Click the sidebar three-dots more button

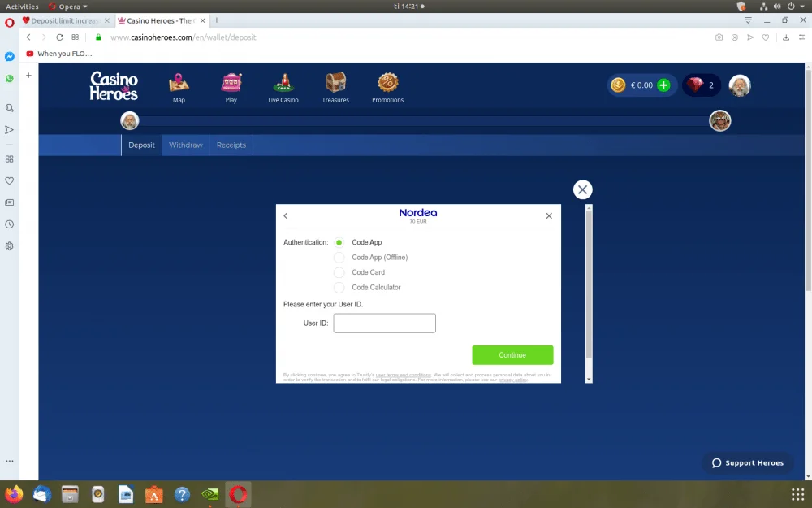[x=9, y=461]
